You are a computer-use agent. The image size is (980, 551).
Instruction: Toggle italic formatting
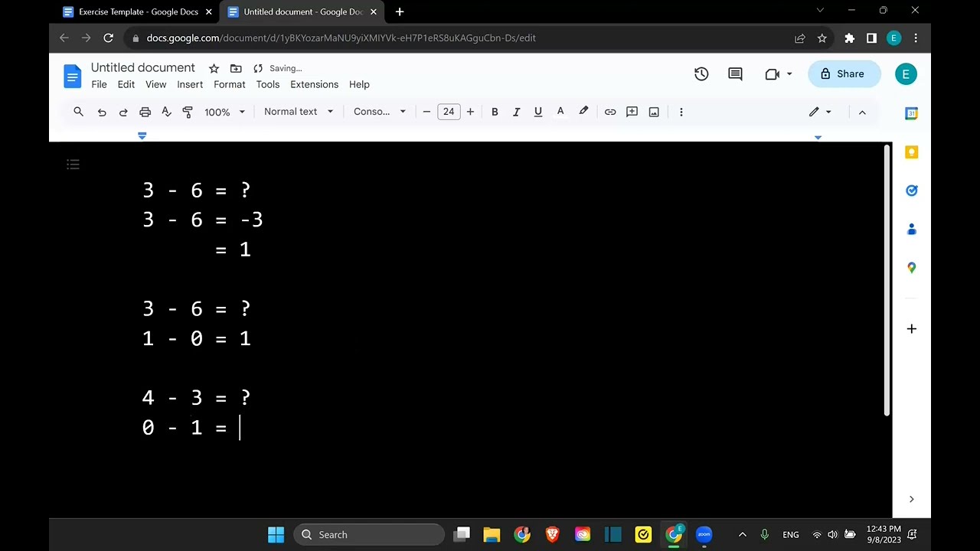click(x=516, y=112)
